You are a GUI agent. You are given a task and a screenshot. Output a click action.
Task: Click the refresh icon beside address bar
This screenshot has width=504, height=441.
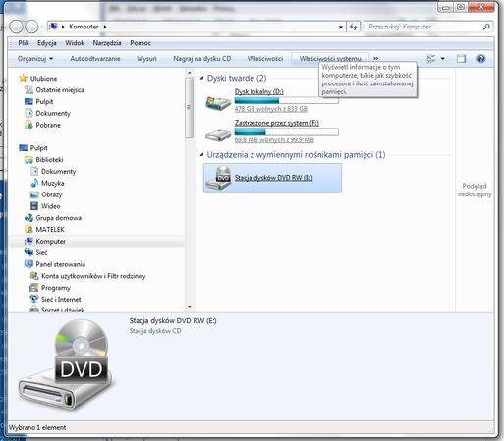[353, 27]
